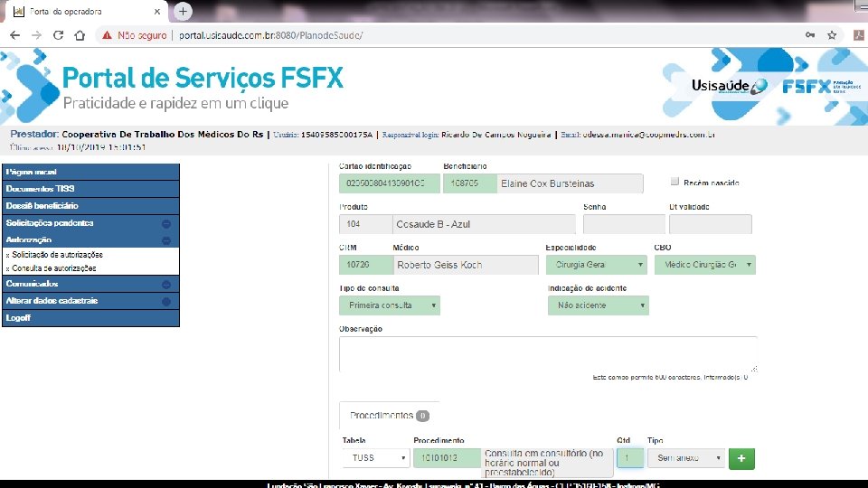Click the Beneficiário code field
The image size is (868, 488).
[x=469, y=183]
